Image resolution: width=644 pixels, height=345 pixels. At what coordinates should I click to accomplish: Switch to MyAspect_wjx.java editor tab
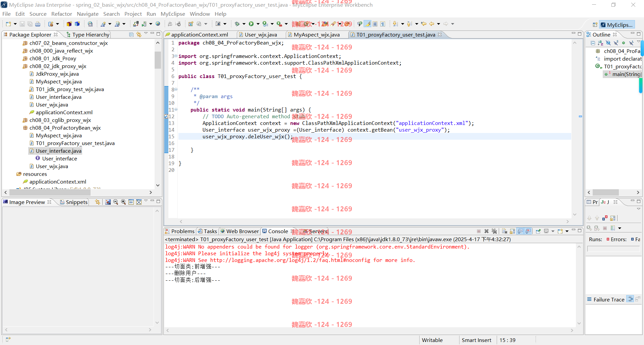[x=317, y=34]
